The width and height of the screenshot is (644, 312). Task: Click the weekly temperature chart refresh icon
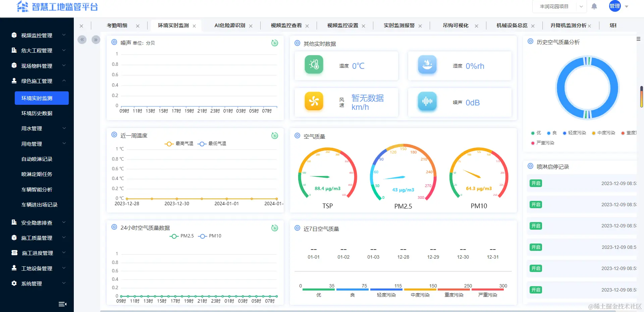[x=275, y=136]
